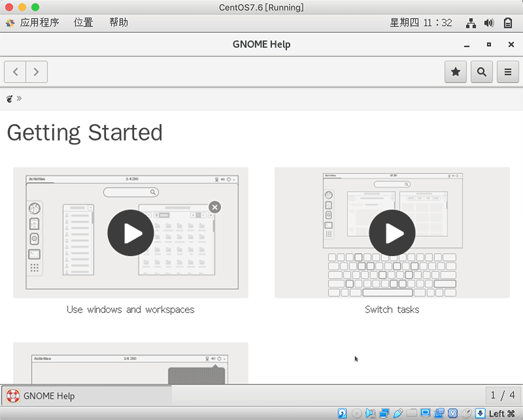Image resolution: width=523 pixels, height=420 pixels.
Task: Open the clock dropdown showing 星期四 11:32
Action: point(421,22)
